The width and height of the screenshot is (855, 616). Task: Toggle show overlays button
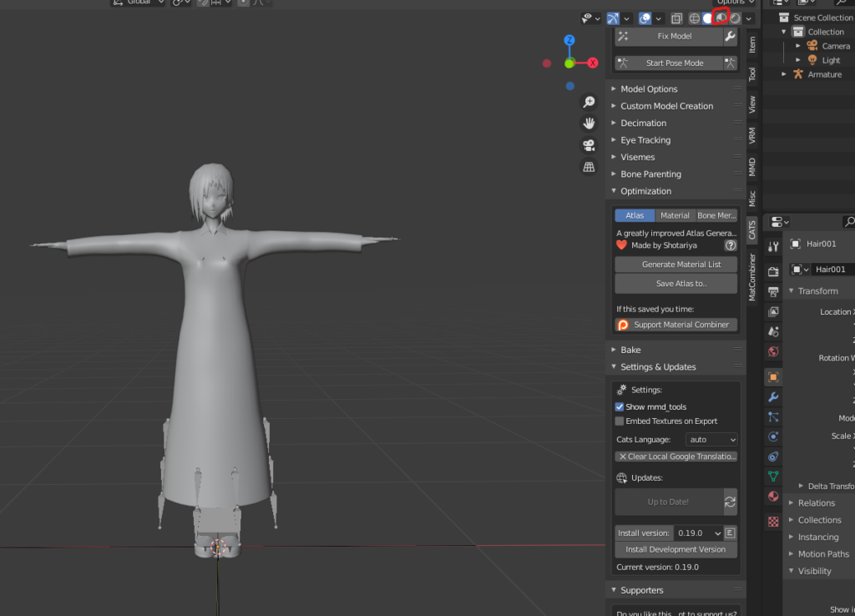(x=645, y=18)
